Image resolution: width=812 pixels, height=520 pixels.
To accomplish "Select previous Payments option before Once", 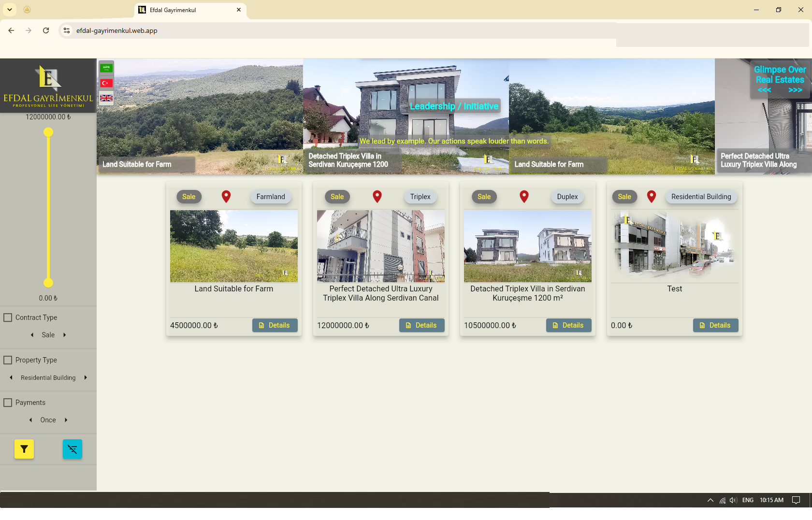I will pyautogui.click(x=31, y=420).
